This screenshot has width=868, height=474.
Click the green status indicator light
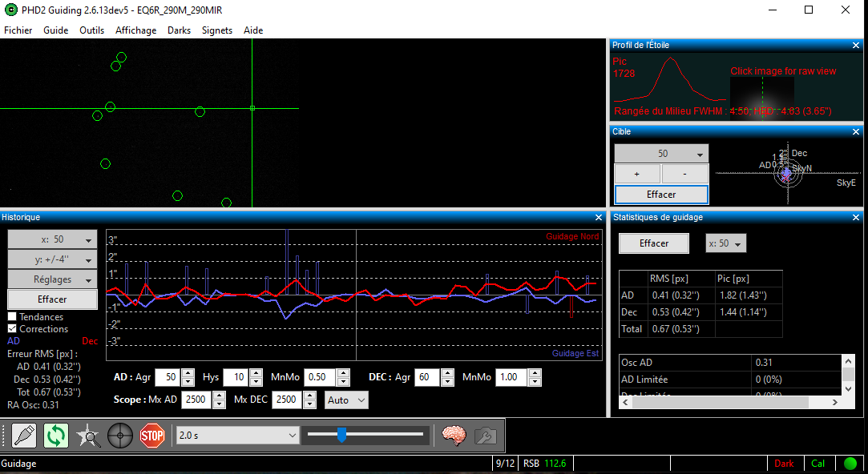pyautogui.click(x=850, y=464)
